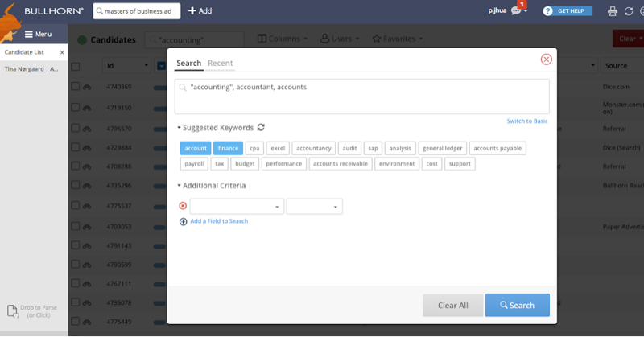Click the plus icon to add a field
644x337 pixels.
pyautogui.click(x=184, y=221)
